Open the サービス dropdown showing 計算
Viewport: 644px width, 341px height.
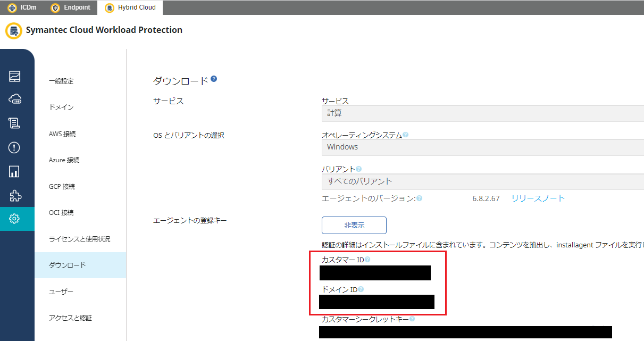[x=483, y=113]
